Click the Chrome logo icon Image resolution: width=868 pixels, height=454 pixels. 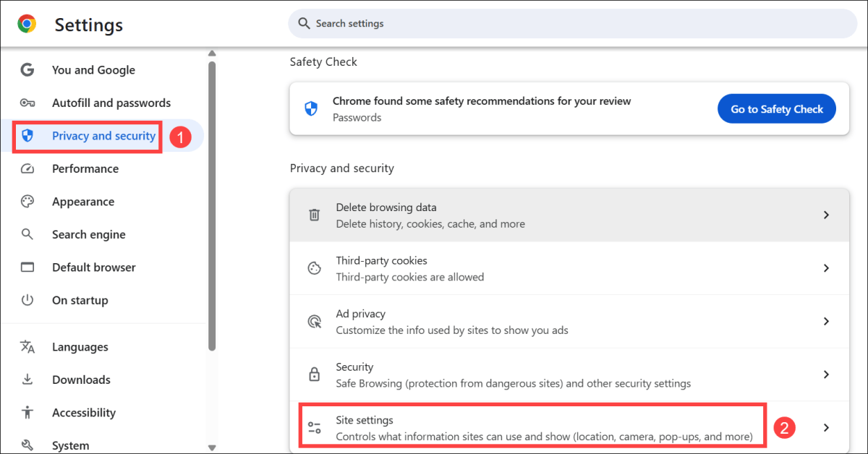[27, 25]
